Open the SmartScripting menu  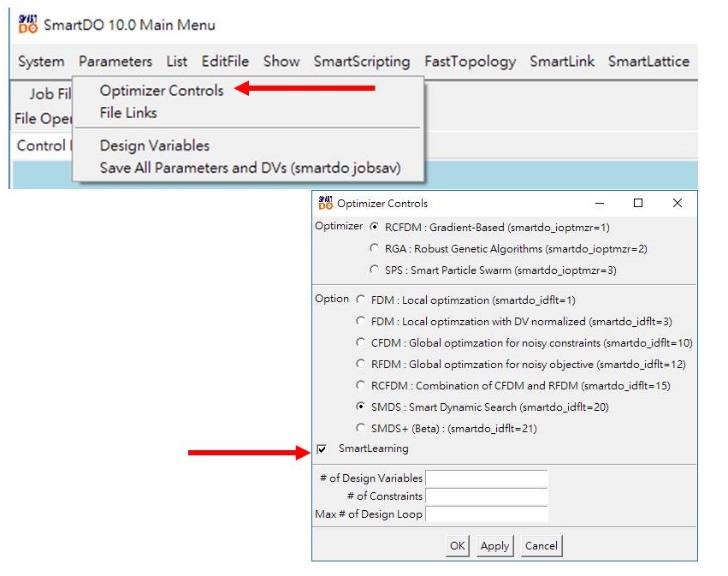(361, 62)
